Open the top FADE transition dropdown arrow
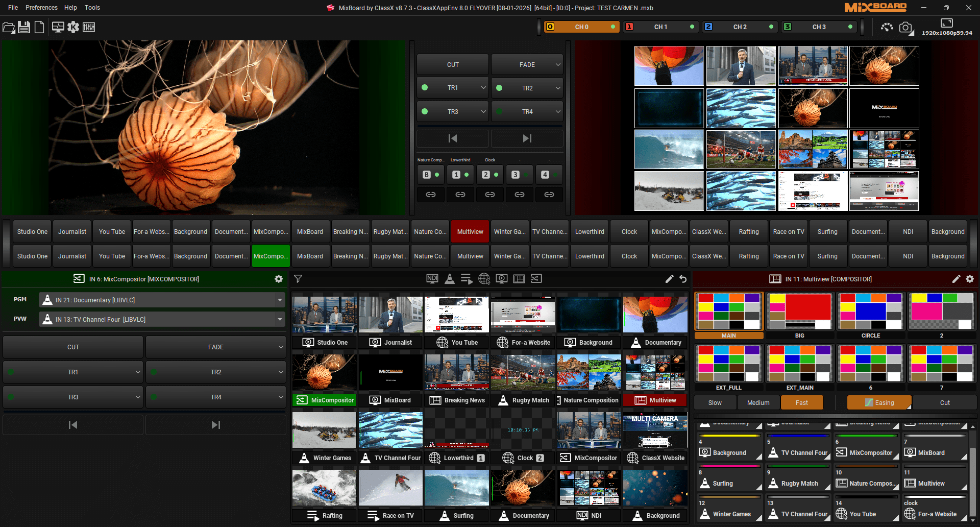 point(558,65)
